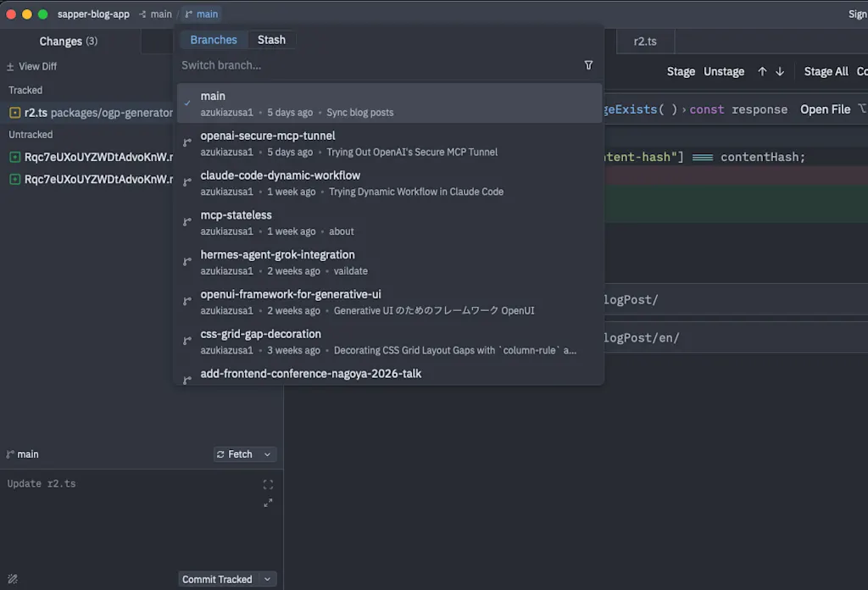Expand commit message editor with diagonal arrows icon
This screenshot has width=868, height=590.
click(268, 503)
